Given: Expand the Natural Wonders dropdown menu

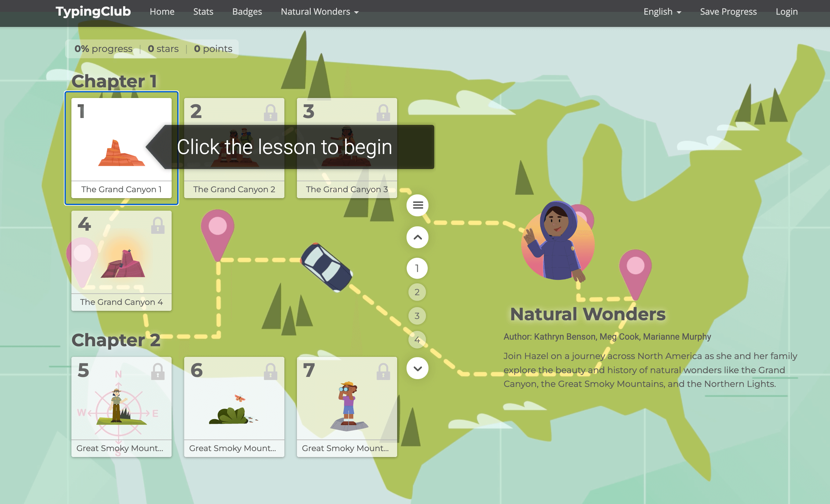Looking at the screenshot, I should click(319, 12).
